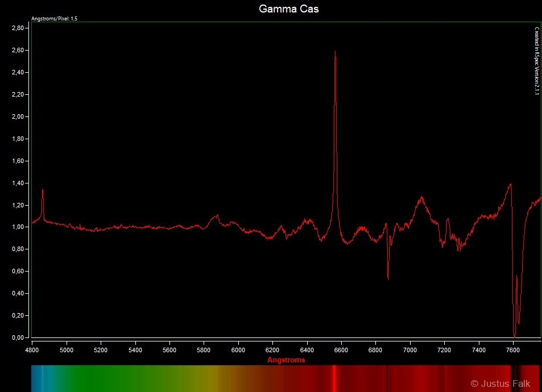Click the 6600 x-axis tick label
The image size is (542, 392).
coord(341,350)
